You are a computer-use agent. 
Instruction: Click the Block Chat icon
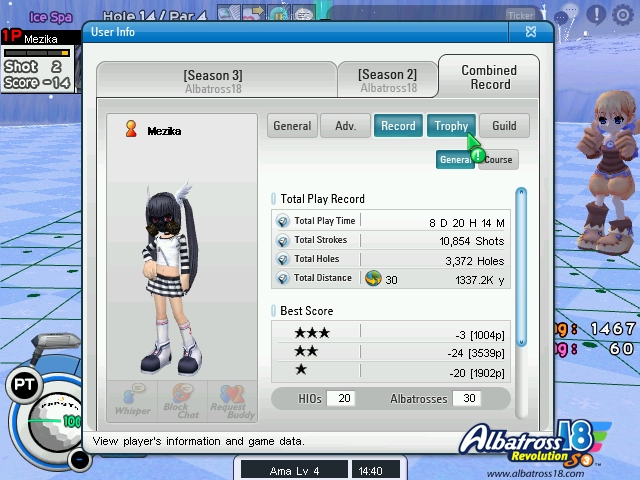(x=181, y=400)
